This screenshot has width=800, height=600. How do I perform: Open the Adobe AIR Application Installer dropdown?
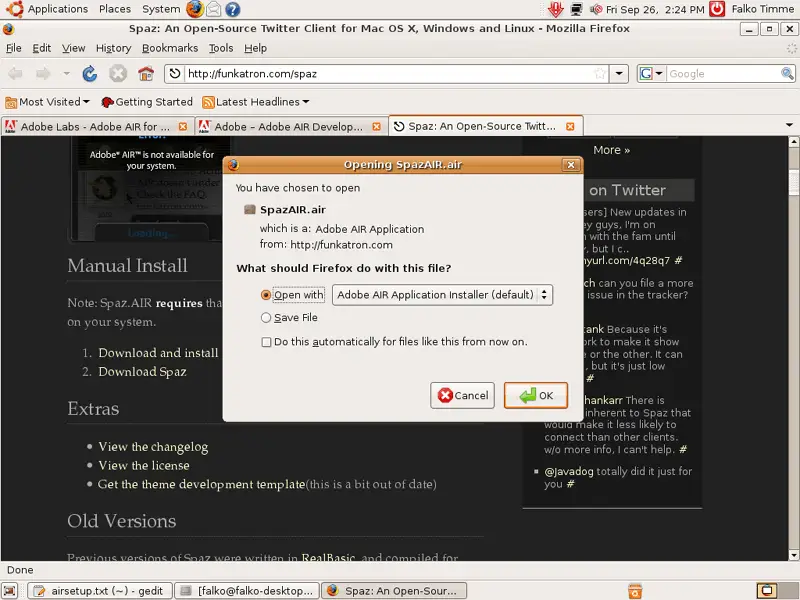442,295
